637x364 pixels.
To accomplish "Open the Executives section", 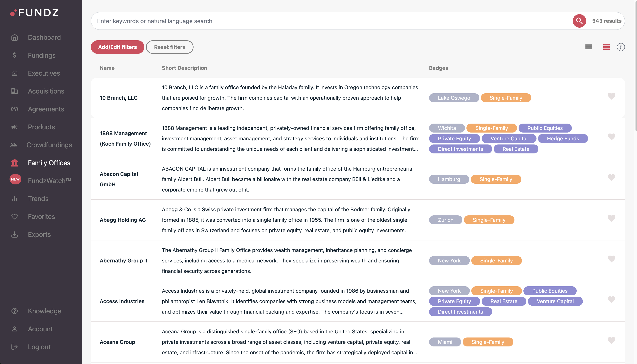I will (44, 73).
